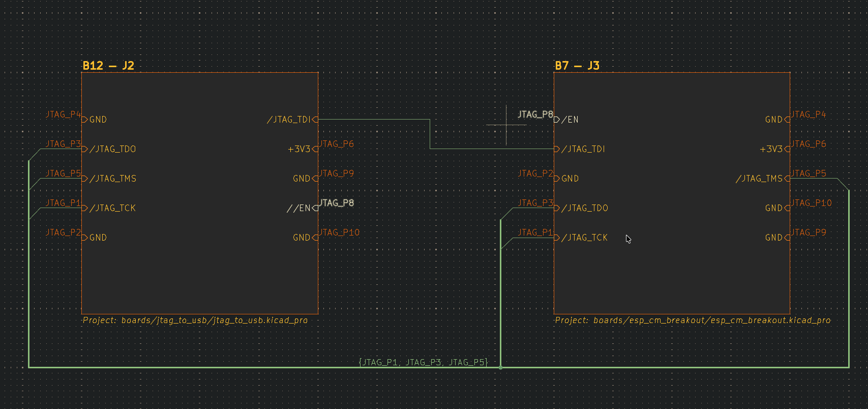Click label JTAG_P10 right of sheet B7
Viewport: 868px width, 409px height.
(812, 203)
